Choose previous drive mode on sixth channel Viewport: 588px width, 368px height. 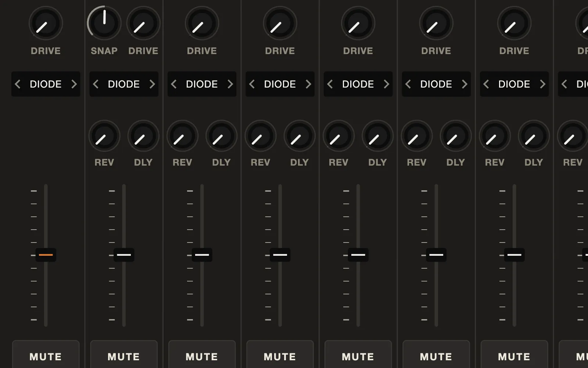click(408, 84)
